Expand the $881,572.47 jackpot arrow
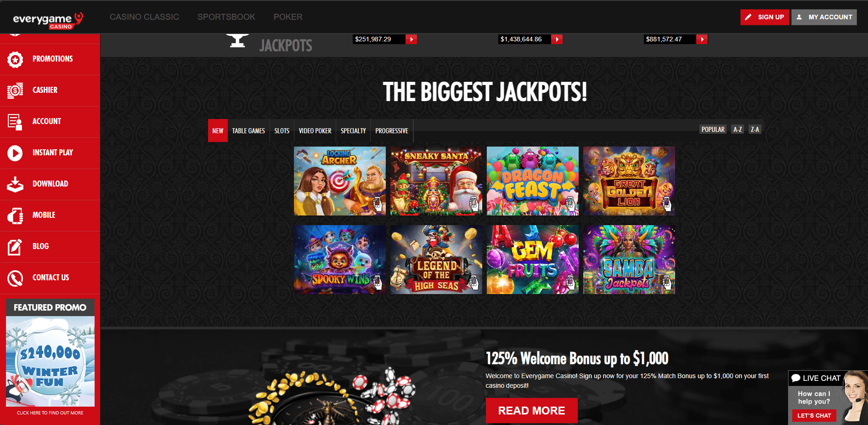The height and width of the screenshot is (425, 868). point(702,40)
